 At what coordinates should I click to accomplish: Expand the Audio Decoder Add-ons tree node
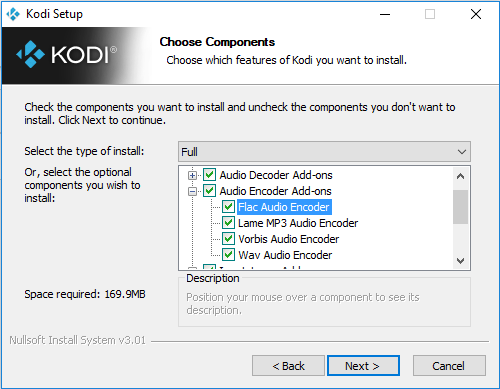[x=192, y=175]
